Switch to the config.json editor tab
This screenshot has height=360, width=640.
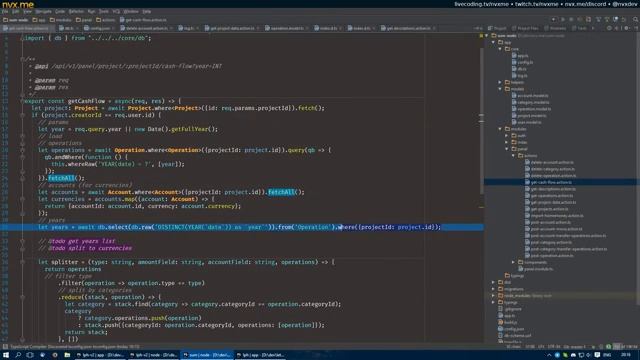click(x=98, y=28)
